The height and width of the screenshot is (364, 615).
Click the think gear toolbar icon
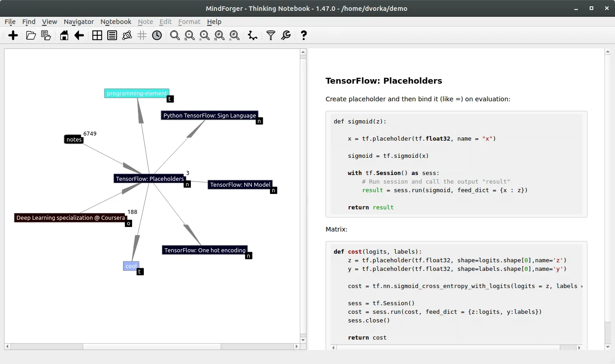(253, 35)
